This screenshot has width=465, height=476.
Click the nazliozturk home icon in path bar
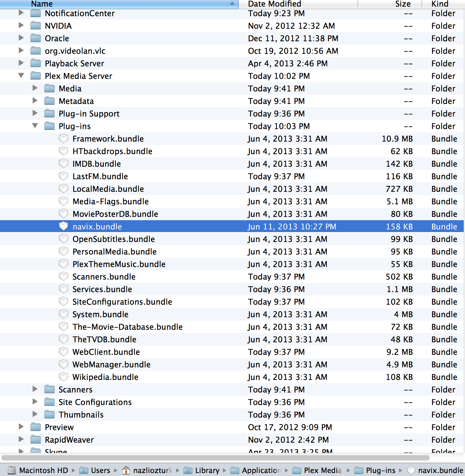[x=126, y=470]
